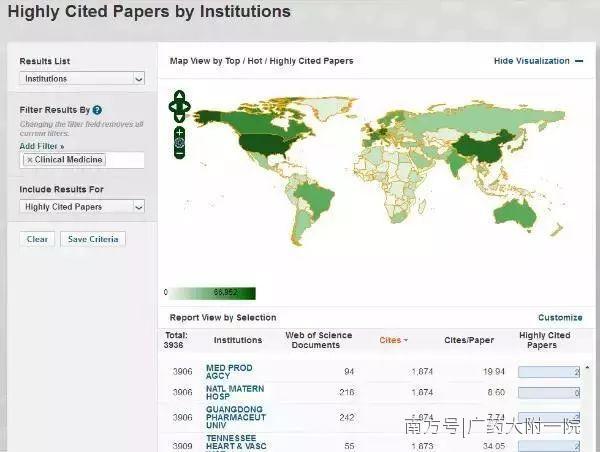Remove the Clinical Medicine filter tag
The width and height of the screenshot is (600, 452).
point(30,160)
